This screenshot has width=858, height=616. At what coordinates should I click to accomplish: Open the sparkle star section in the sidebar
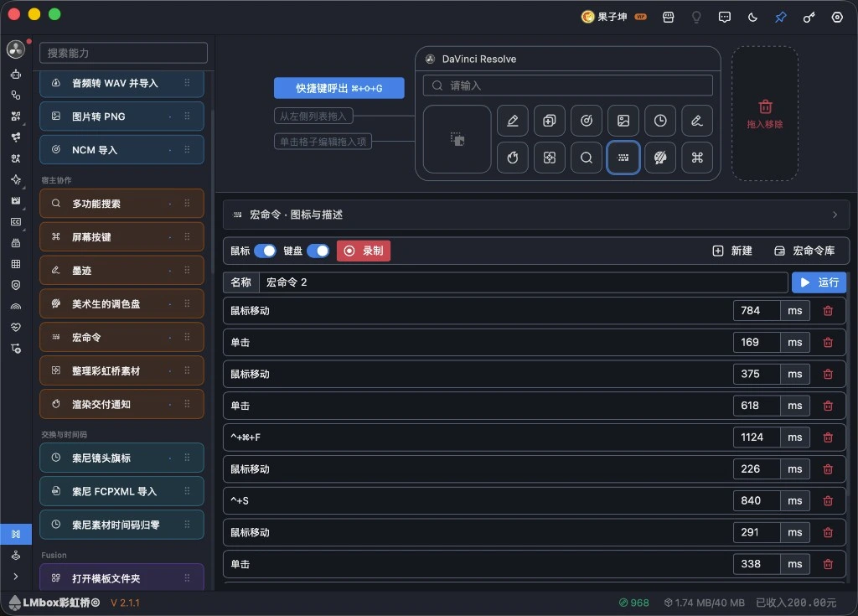click(x=16, y=179)
